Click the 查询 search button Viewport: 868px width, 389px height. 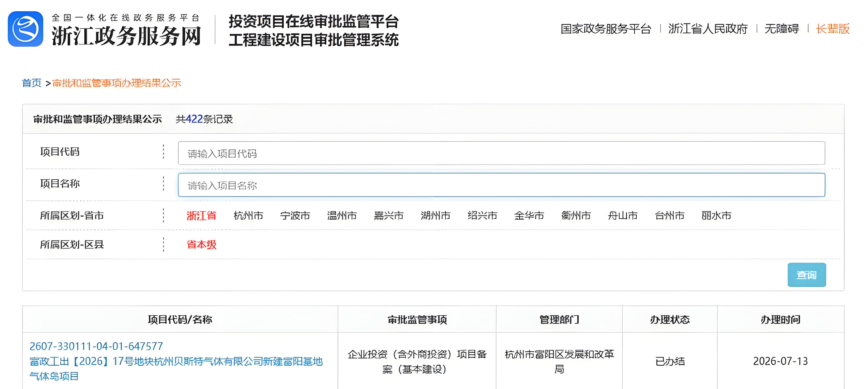(807, 275)
